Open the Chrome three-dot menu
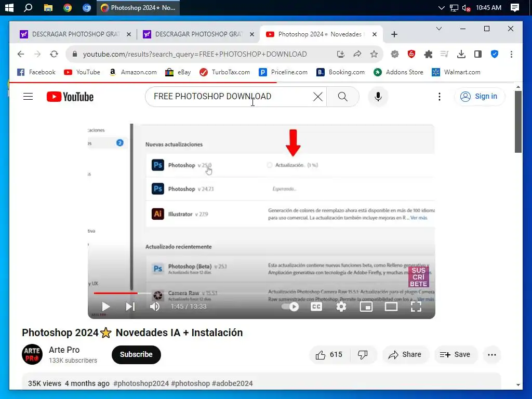Image resolution: width=532 pixels, height=399 pixels. click(x=511, y=54)
